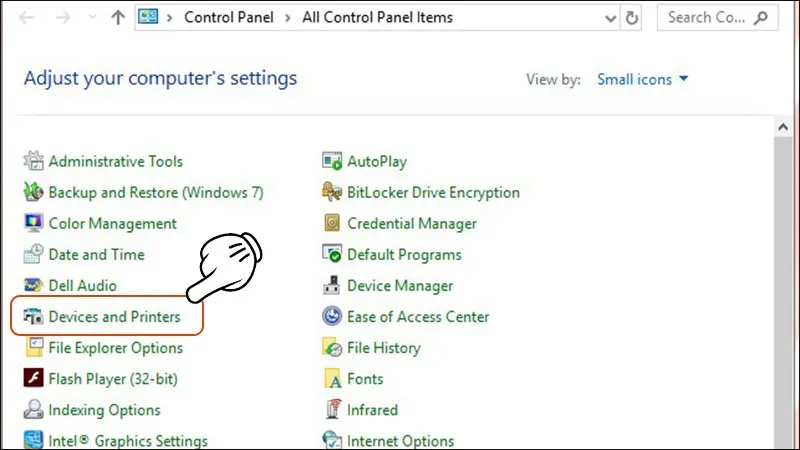
Task: Click the Control Panel breadcrumb segment
Action: pos(230,18)
